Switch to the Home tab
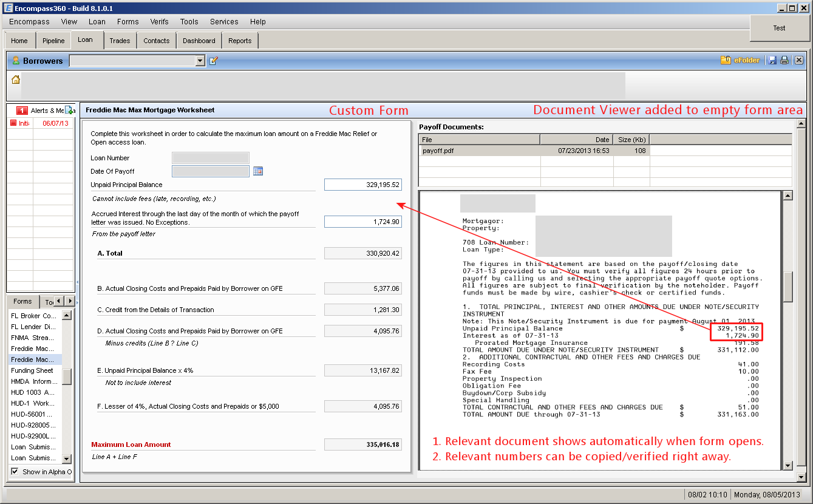 [x=19, y=41]
